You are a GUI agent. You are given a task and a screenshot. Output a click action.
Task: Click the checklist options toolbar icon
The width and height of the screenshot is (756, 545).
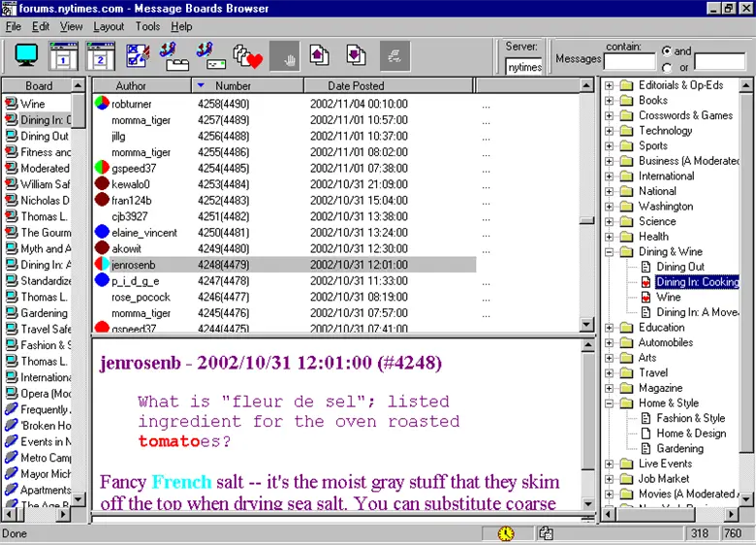tap(138, 55)
